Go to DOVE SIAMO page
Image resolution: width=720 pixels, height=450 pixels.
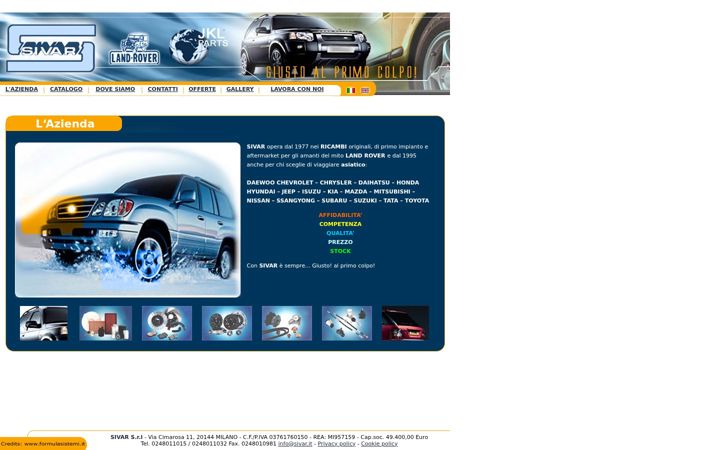click(115, 89)
